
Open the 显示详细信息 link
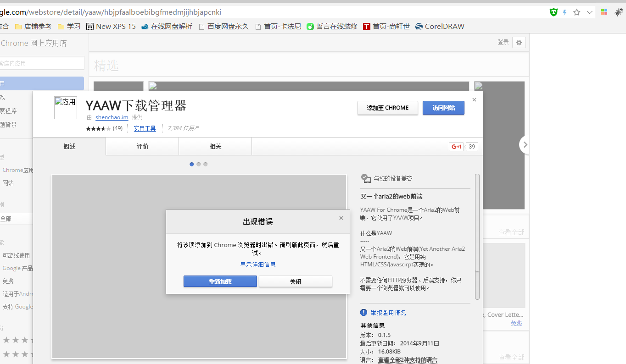coord(258,265)
